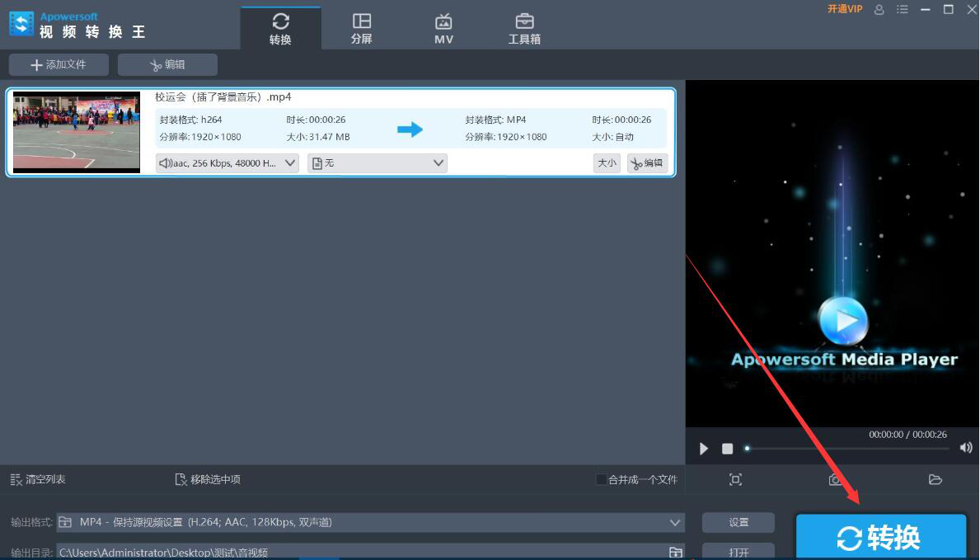980x560 pixels.
Task: Click the playback progress slider
Action: [x=847, y=449]
